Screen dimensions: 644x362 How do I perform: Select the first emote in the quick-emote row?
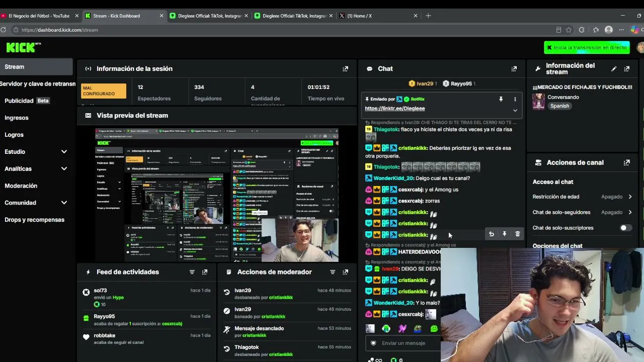point(370,329)
